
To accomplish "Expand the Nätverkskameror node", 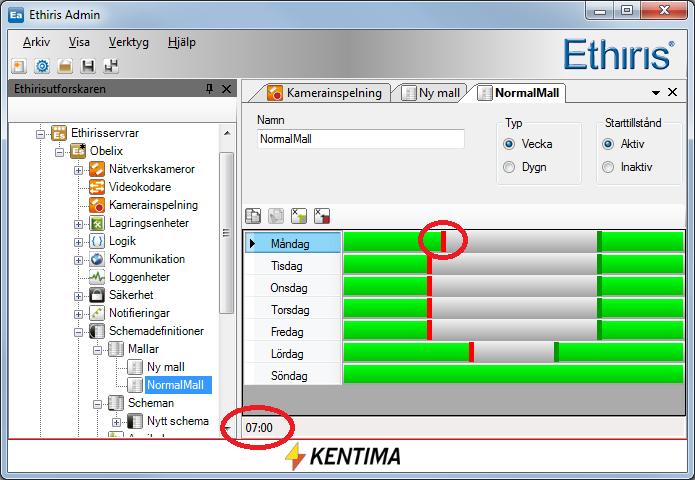I will coord(78,170).
